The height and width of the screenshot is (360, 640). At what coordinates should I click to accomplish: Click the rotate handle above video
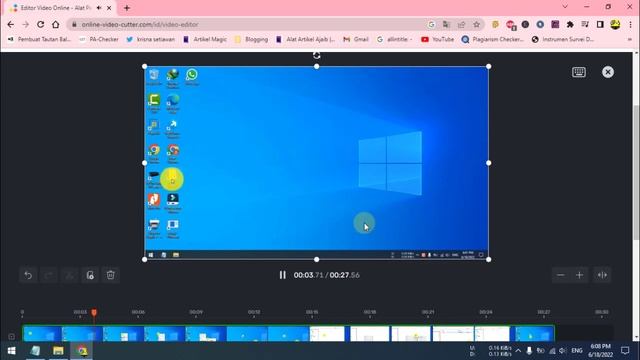317,56
